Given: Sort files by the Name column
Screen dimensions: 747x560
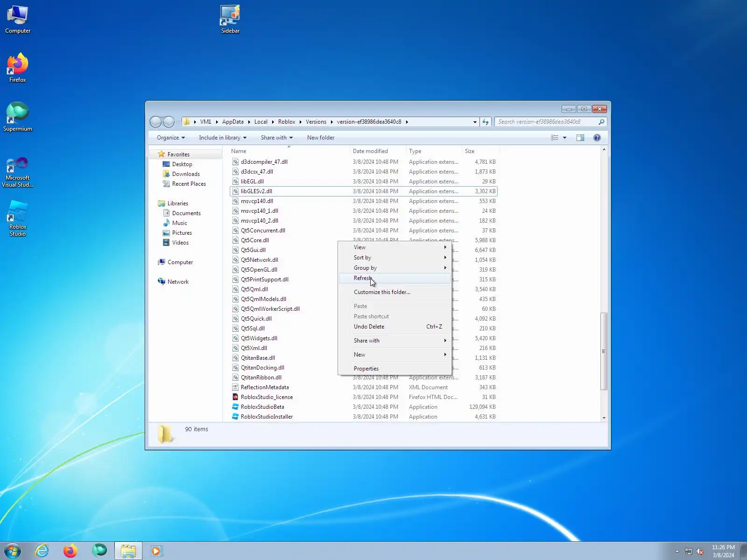Looking at the screenshot, I should point(289,151).
